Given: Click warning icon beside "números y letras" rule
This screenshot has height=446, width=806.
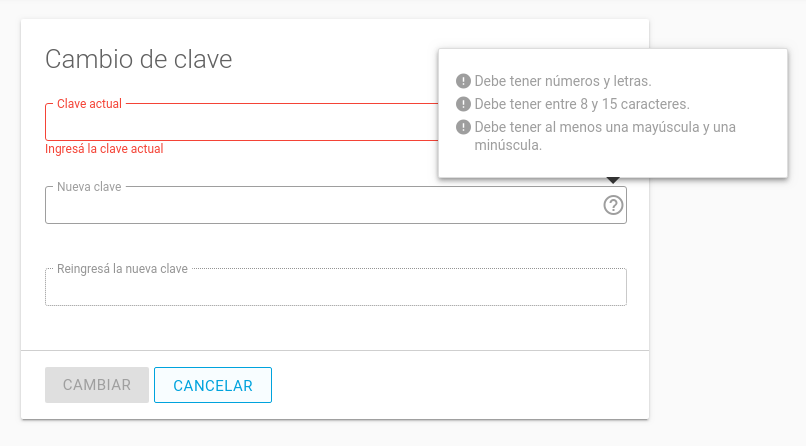Looking at the screenshot, I should pos(463,81).
